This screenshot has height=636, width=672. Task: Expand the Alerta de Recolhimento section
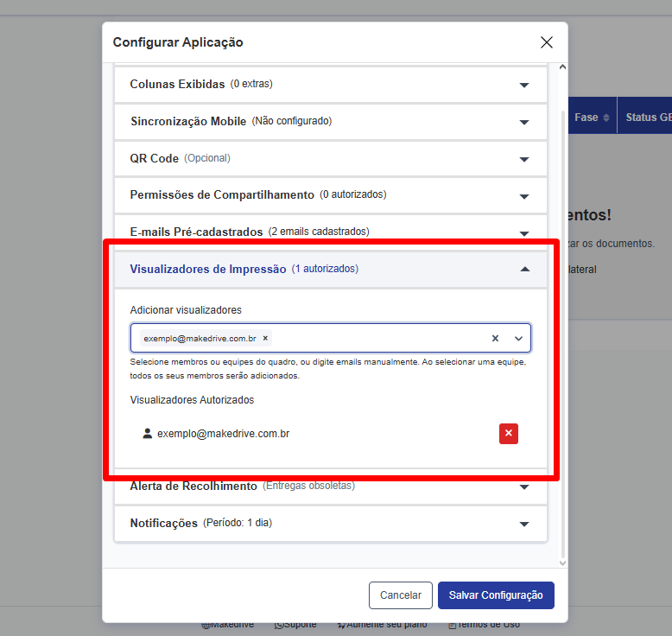(x=523, y=487)
